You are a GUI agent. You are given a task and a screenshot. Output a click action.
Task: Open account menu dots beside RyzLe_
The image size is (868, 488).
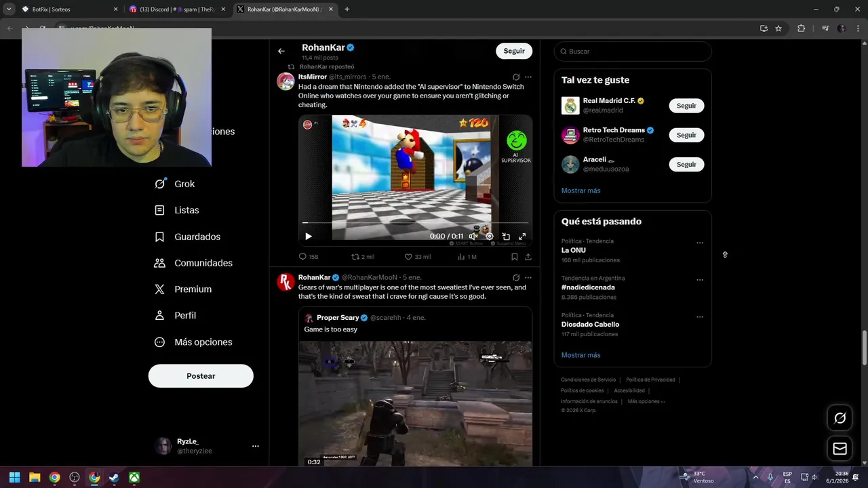[x=256, y=446]
